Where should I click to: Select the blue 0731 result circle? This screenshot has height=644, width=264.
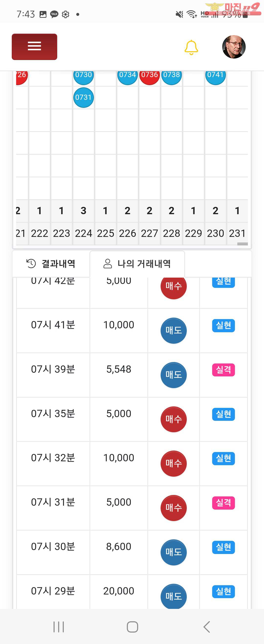[83, 97]
